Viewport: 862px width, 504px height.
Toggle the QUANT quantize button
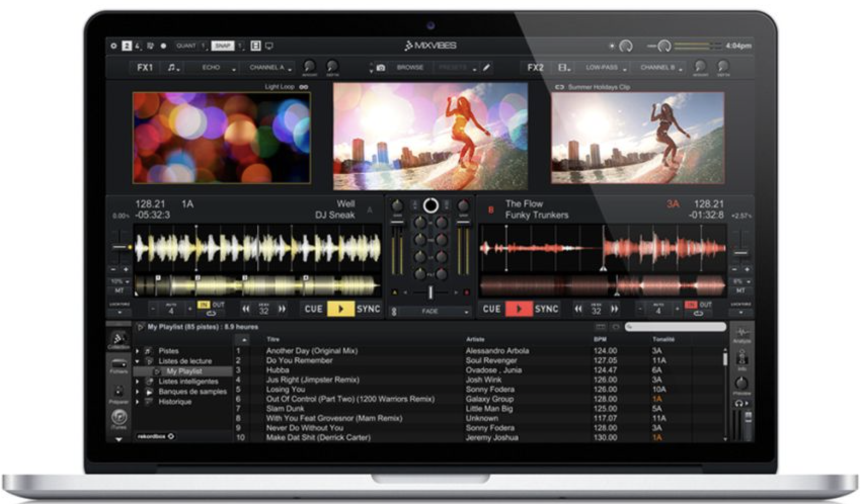click(186, 46)
